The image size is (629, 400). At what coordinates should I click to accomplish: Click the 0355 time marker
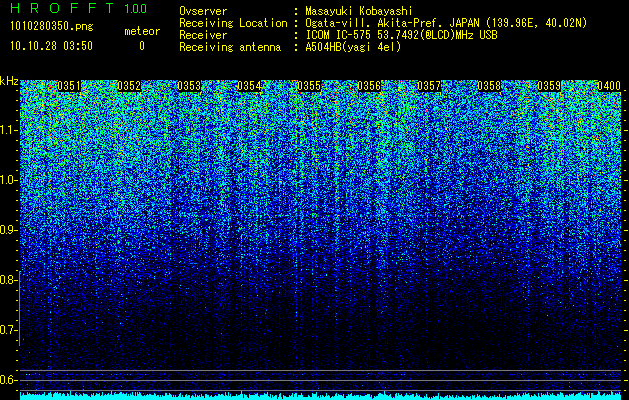(x=309, y=86)
